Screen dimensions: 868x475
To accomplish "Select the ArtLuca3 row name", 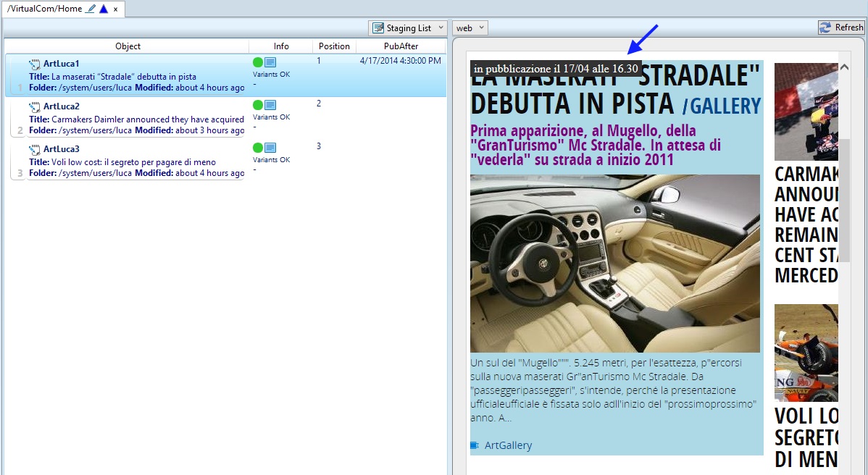I will pos(62,148).
